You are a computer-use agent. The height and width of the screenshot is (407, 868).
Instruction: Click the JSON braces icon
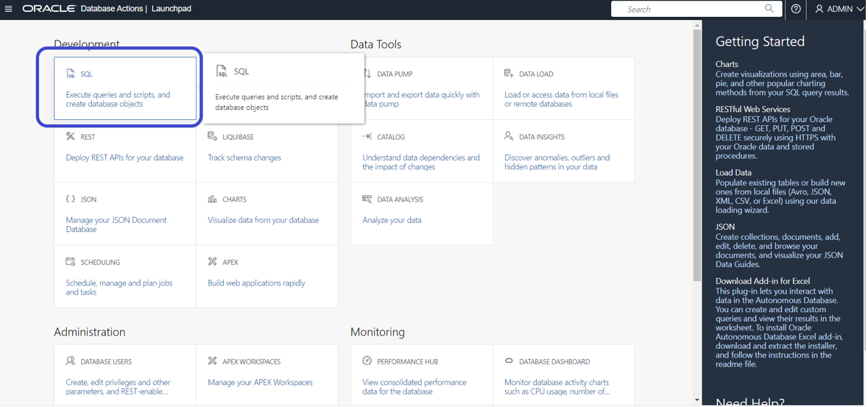coord(70,199)
